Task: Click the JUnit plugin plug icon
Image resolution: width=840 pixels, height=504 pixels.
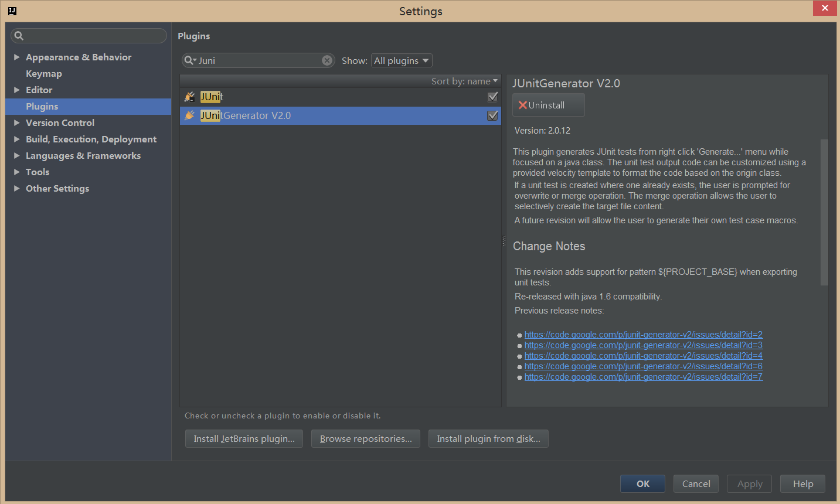Action: tap(190, 97)
